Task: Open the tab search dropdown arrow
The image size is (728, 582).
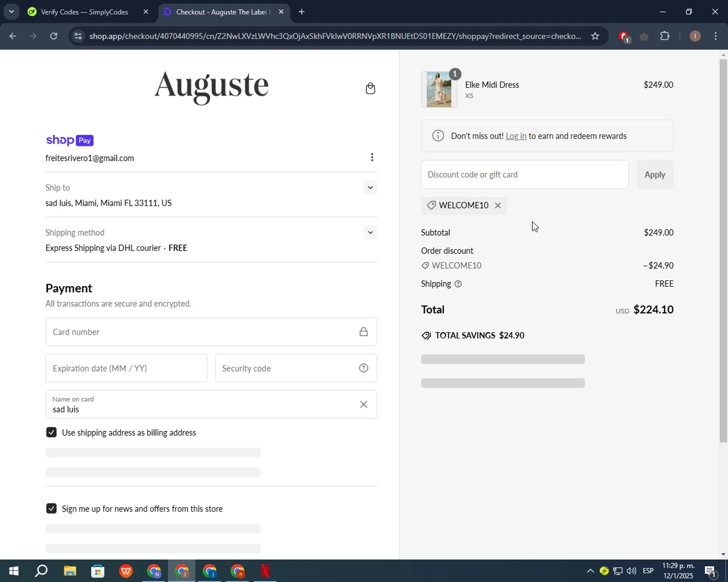Action: [11, 12]
